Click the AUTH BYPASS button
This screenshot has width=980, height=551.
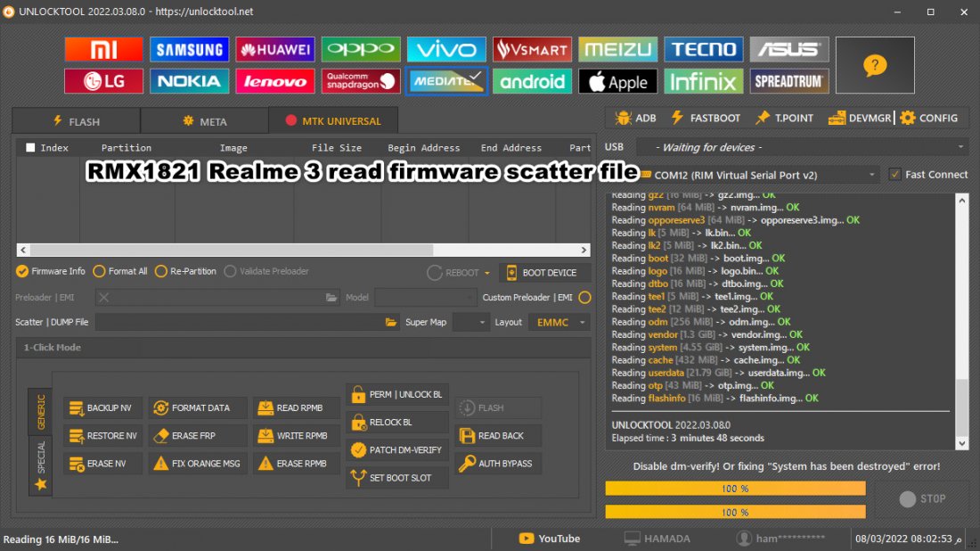click(497, 464)
